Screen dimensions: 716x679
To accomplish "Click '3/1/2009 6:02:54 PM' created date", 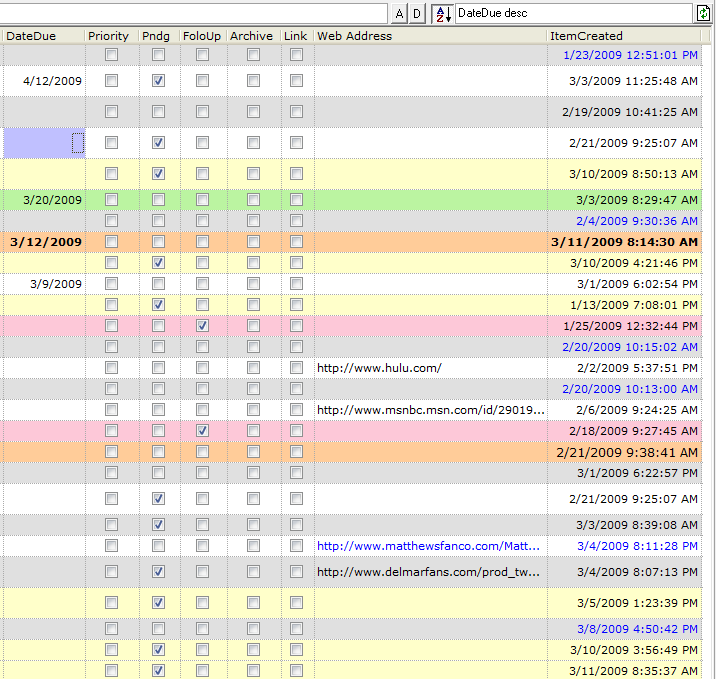I will (637, 284).
